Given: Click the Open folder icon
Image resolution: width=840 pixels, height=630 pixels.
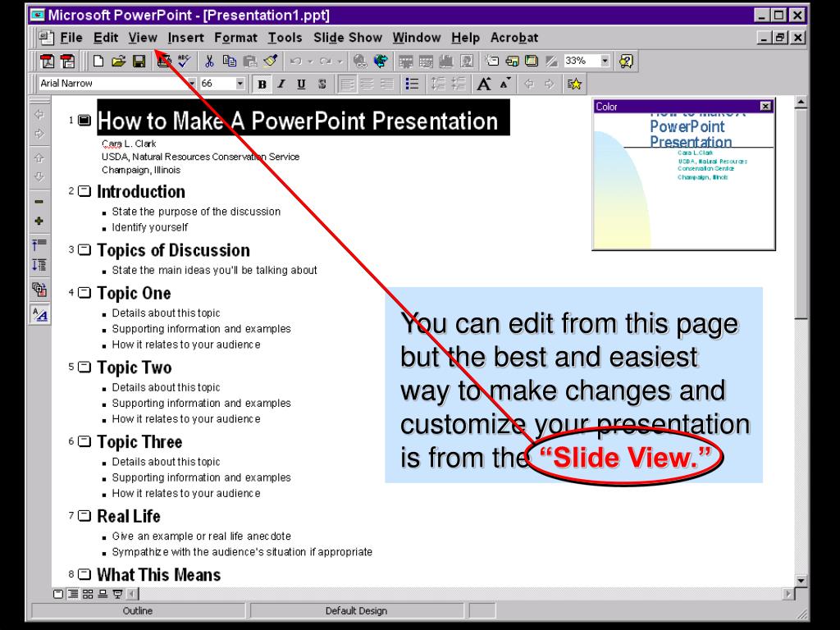Looking at the screenshot, I should [118, 61].
